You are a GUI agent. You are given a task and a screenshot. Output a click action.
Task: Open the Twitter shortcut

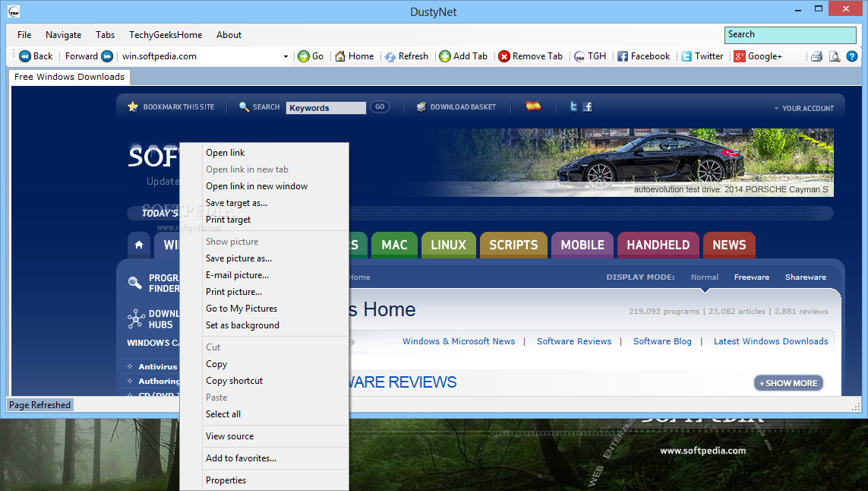[702, 56]
